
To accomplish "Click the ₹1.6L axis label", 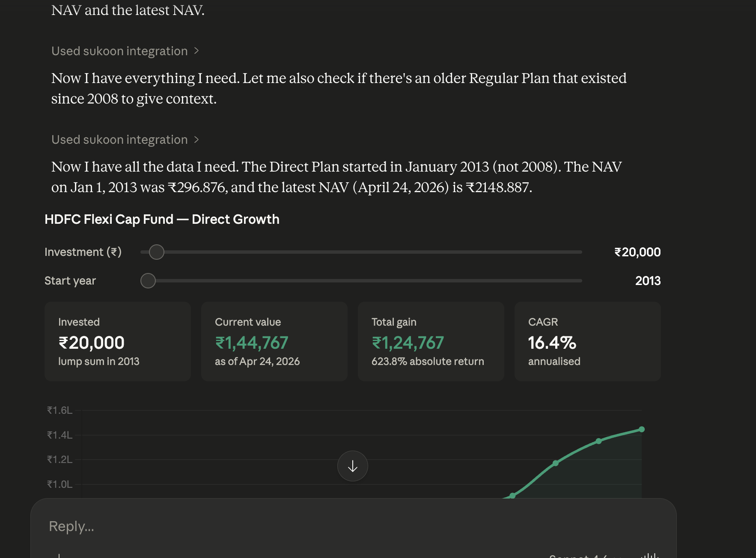I will click(x=60, y=410).
